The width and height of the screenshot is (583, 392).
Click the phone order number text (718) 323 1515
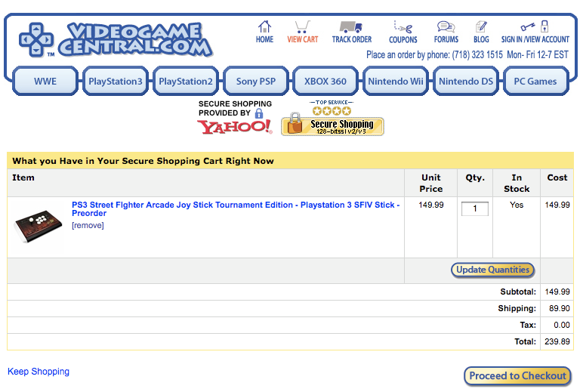pyautogui.click(x=477, y=54)
